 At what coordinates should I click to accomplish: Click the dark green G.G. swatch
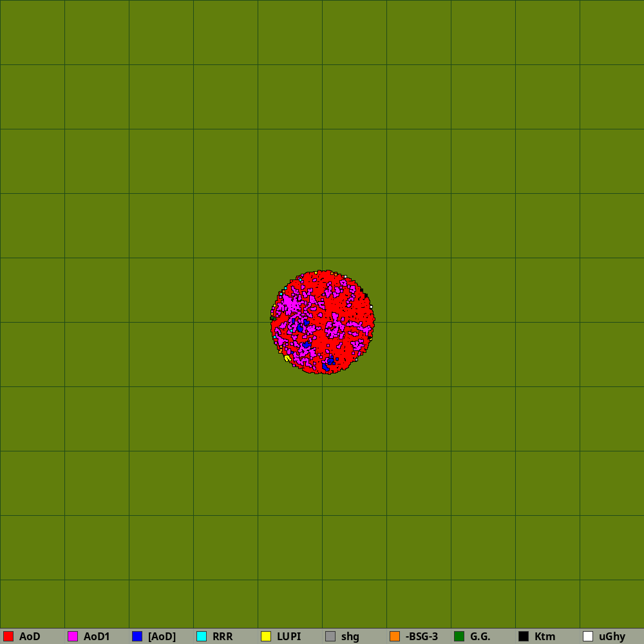459,636
